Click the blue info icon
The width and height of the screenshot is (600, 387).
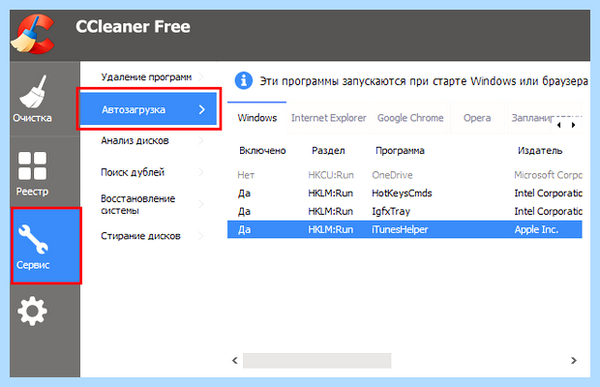(244, 81)
